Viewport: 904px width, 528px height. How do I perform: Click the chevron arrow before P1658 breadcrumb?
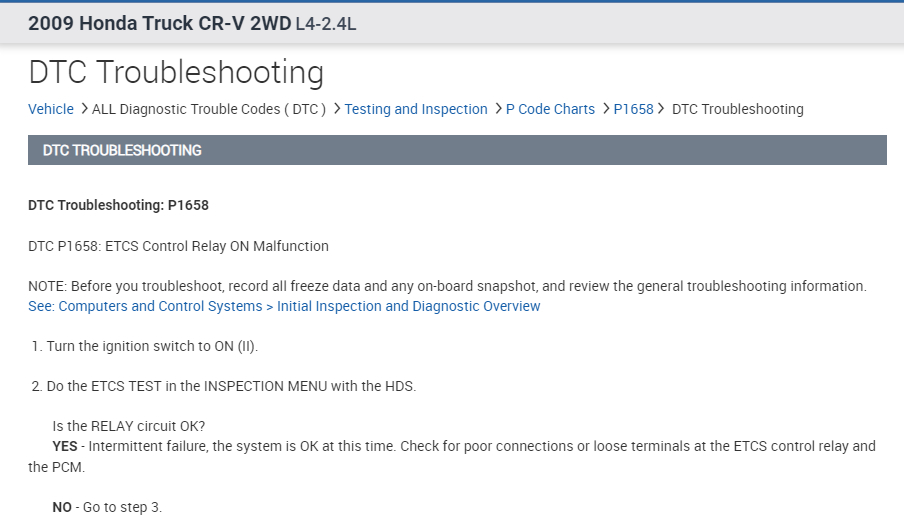(x=606, y=108)
